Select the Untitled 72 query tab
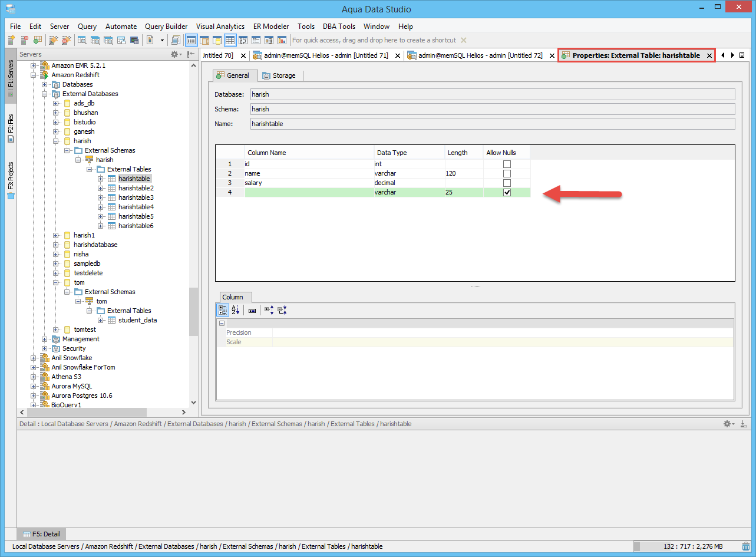Viewport: 756px width, 557px height. pyautogui.click(x=480, y=55)
